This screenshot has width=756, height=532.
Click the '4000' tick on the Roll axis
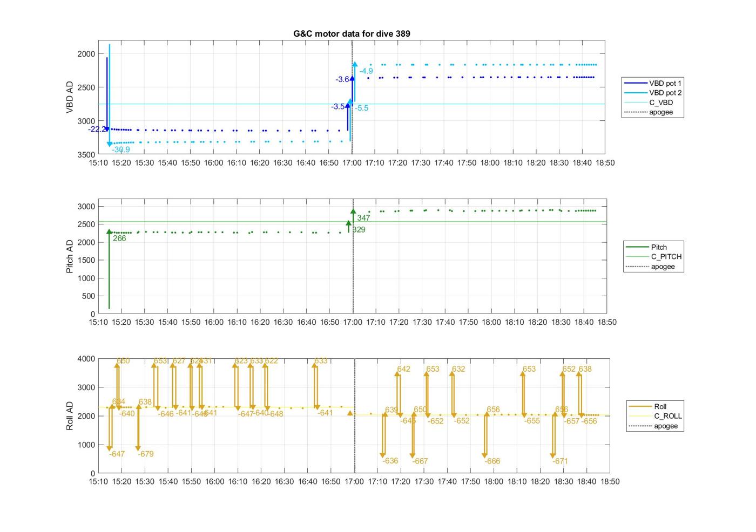coord(86,359)
